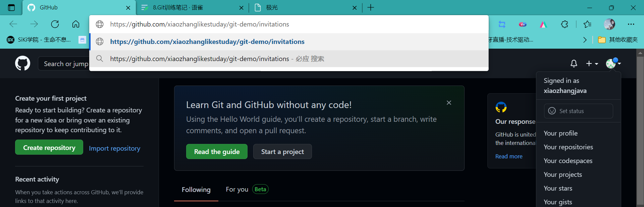
Task: Open the 其他收藏夹 bookmarks folder
Action: click(618, 40)
